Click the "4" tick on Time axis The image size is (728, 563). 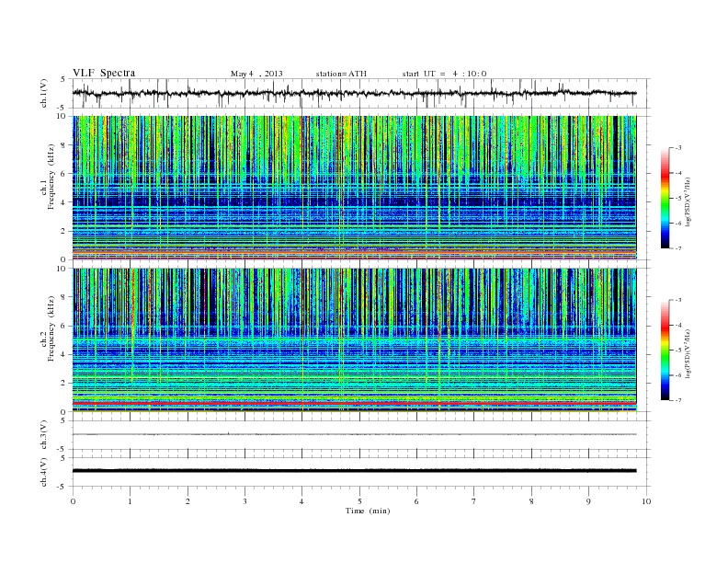point(302,501)
